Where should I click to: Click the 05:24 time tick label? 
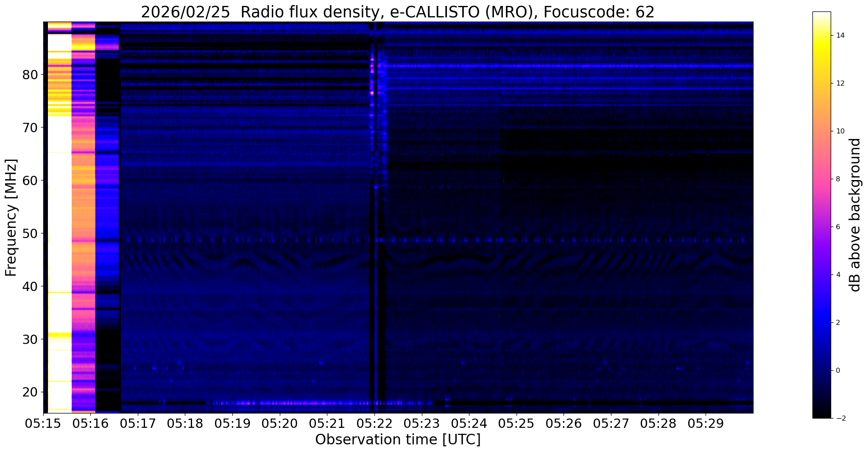[469, 423]
